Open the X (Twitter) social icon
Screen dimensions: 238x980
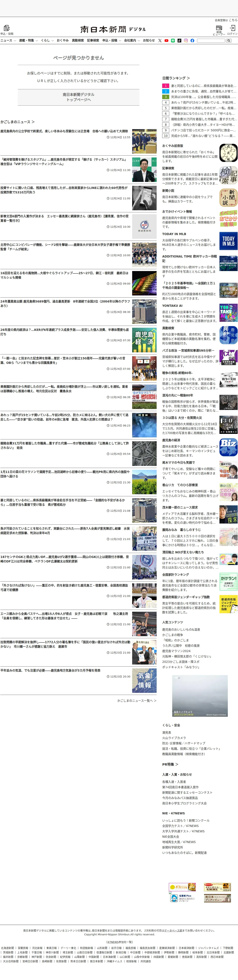[160, 40]
